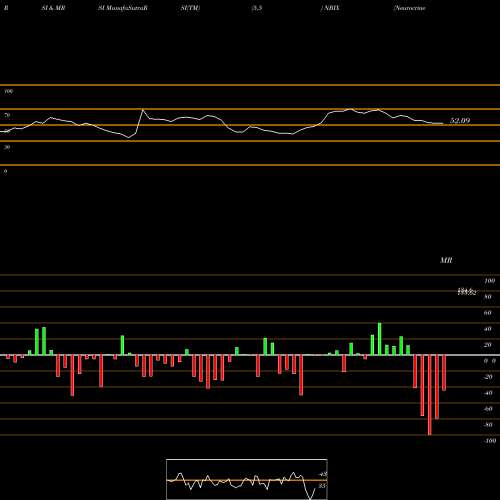Screen dimensions: 500x500
Task: Click the RSI axis label 70
Action: click(7, 115)
